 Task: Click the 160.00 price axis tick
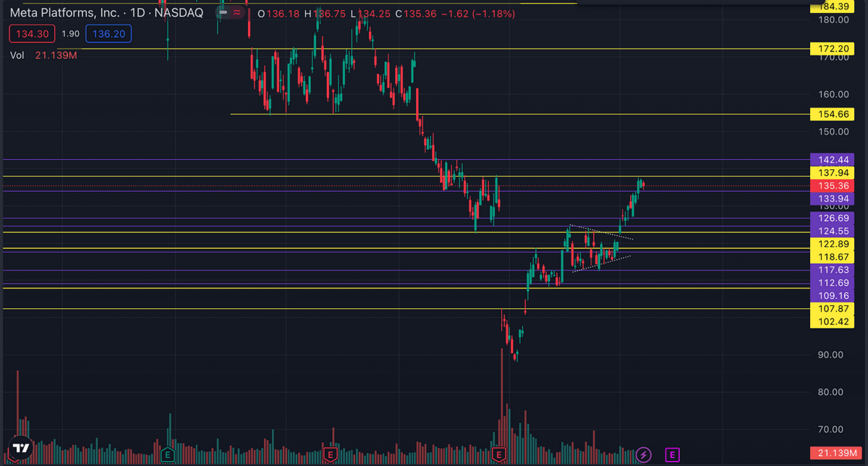click(833, 94)
